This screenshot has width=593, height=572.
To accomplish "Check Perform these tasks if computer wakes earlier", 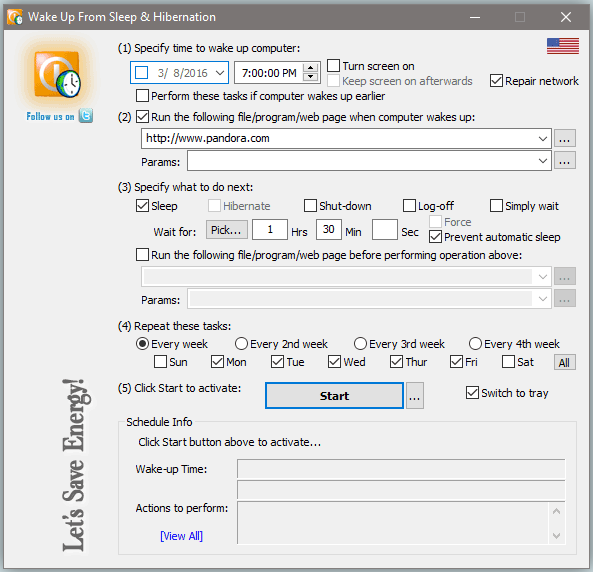I will pyautogui.click(x=142, y=95).
